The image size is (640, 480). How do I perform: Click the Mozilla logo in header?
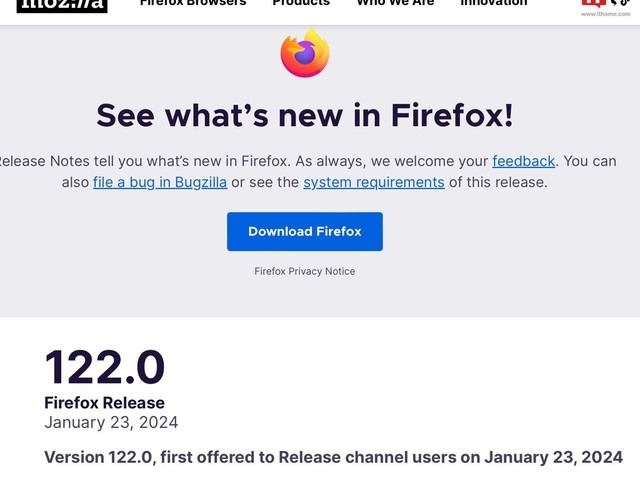tap(62, 5)
